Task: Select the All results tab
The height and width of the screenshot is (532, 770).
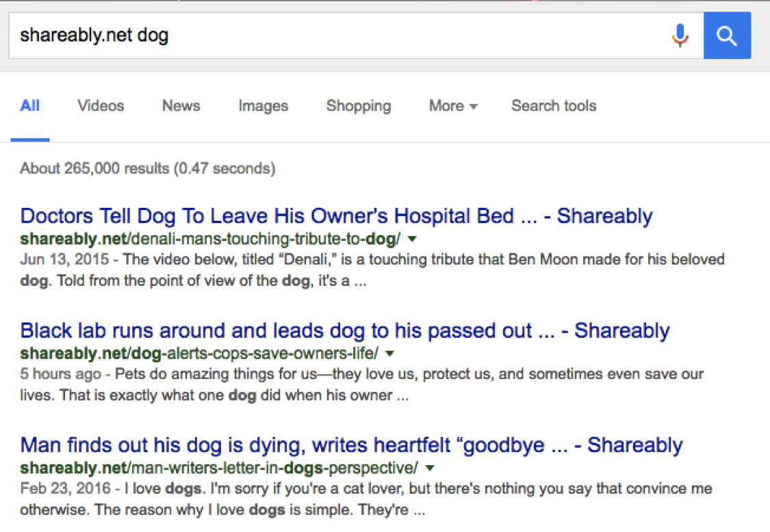Action: click(29, 106)
